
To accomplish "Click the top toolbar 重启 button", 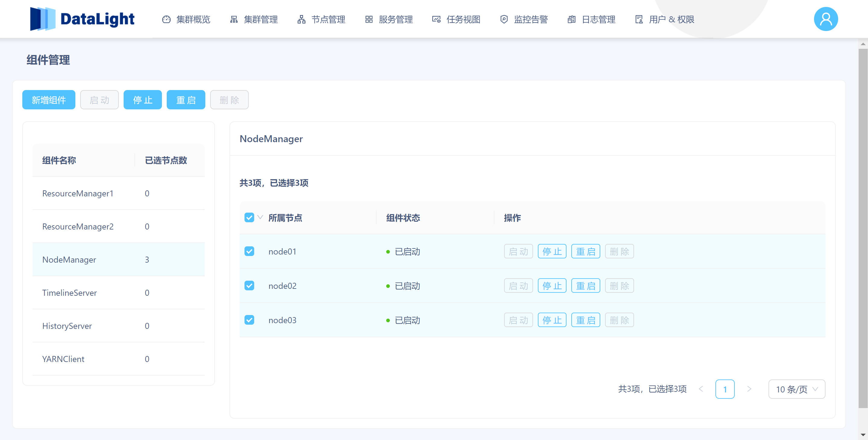I will (x=186, y=100).
